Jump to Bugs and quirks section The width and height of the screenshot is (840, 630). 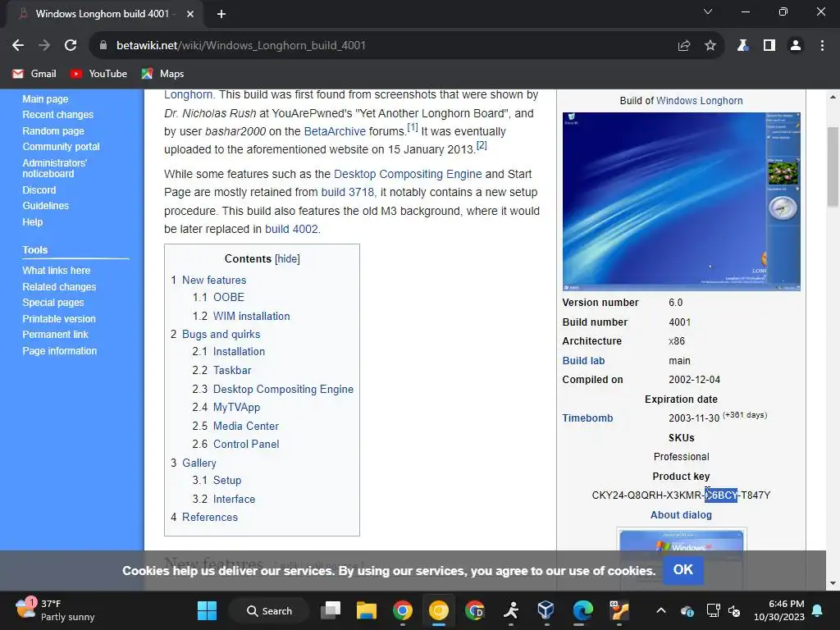(221, 335)
